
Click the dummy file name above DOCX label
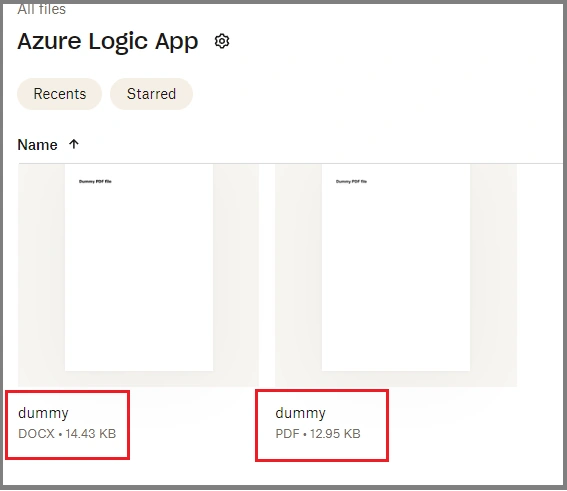tap(43, 413)
